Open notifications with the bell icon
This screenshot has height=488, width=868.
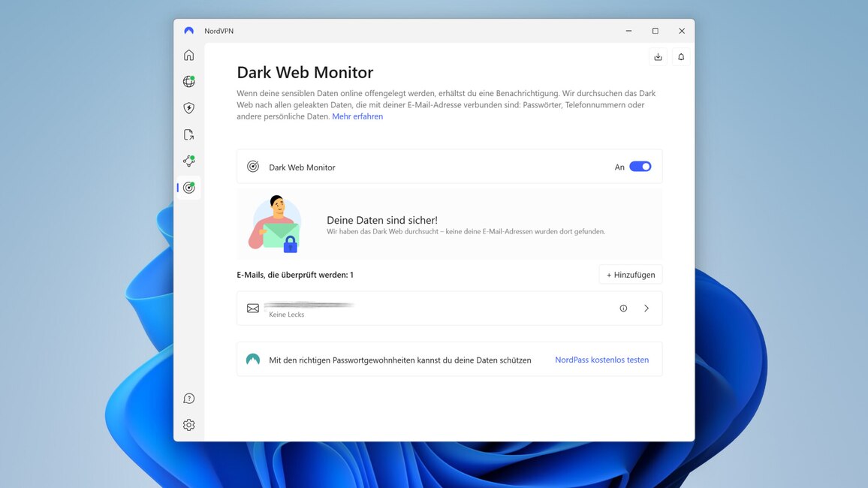680,56
